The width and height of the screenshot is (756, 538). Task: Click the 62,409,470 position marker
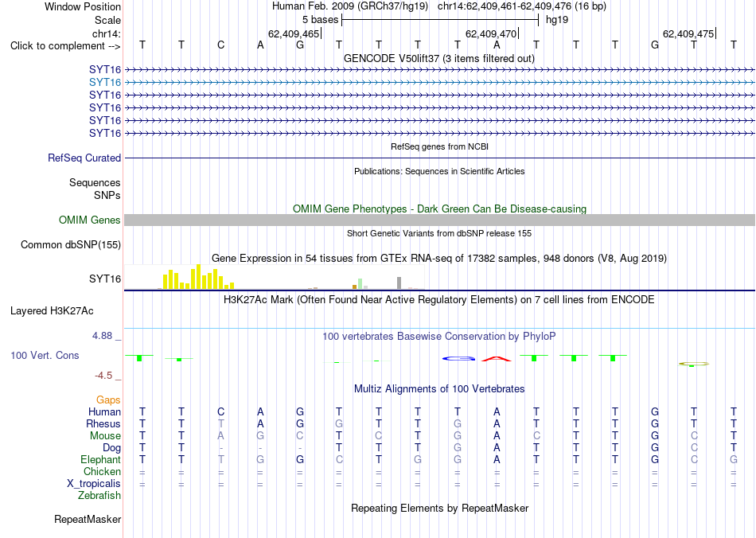point(491,33)
